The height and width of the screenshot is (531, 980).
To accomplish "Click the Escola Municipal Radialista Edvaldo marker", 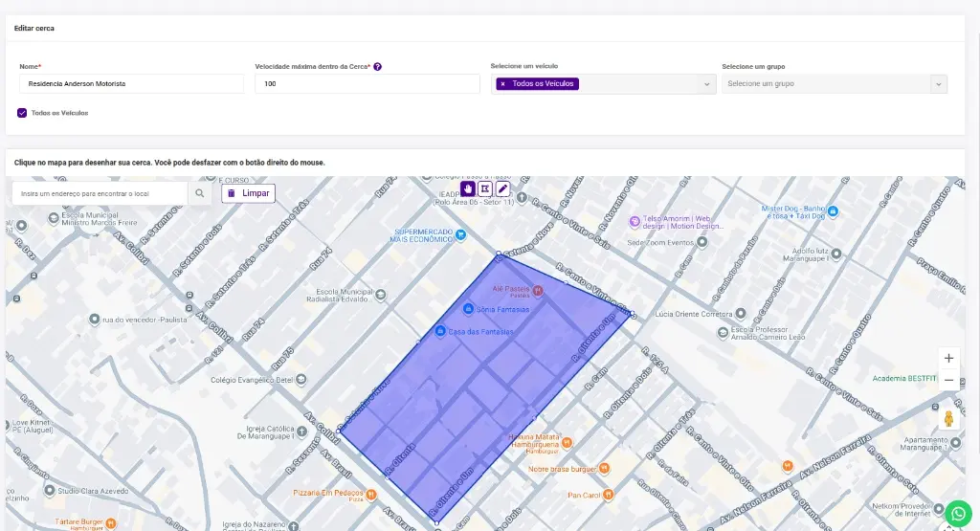I will (x=380, y=295).
